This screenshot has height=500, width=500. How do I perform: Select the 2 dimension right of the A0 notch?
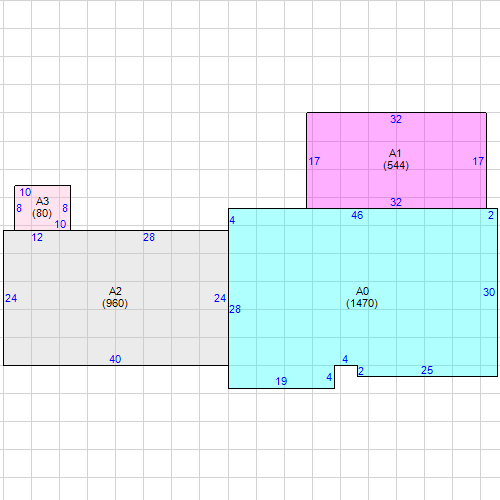361,371
